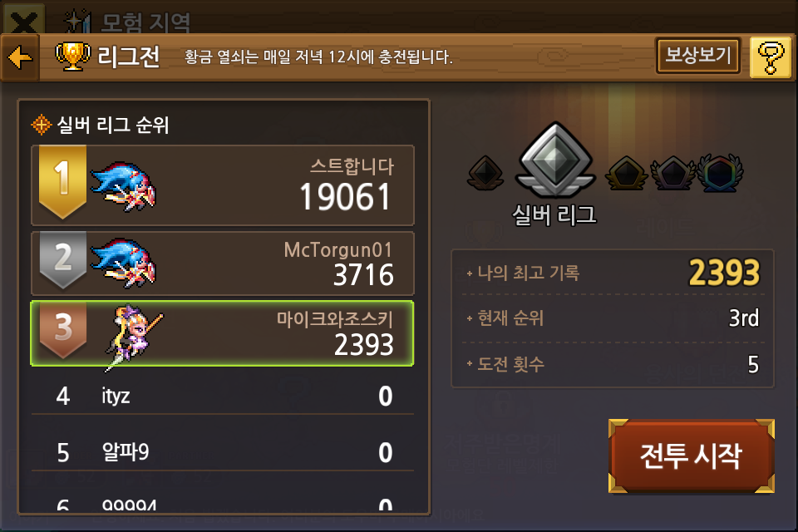The width and height of the screenshot is (798, 532).
Task: Click the gold trophy league icon
Action: point(73,56)
